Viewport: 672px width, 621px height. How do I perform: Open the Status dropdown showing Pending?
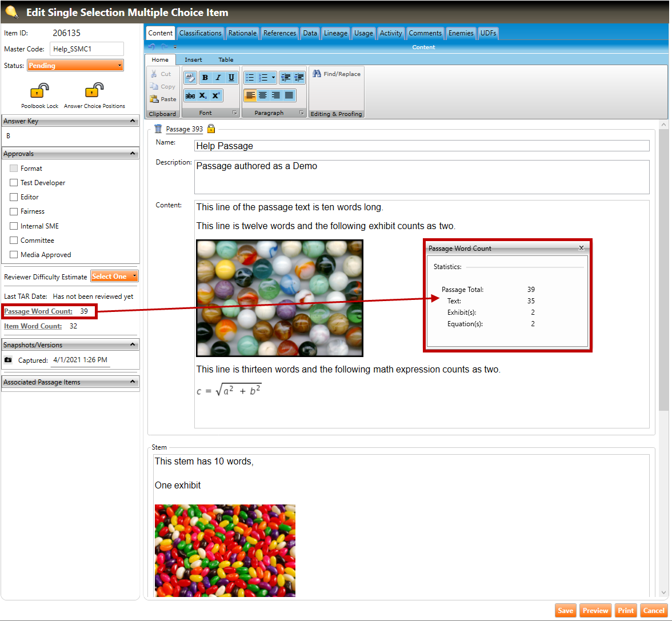click(75, 66)
